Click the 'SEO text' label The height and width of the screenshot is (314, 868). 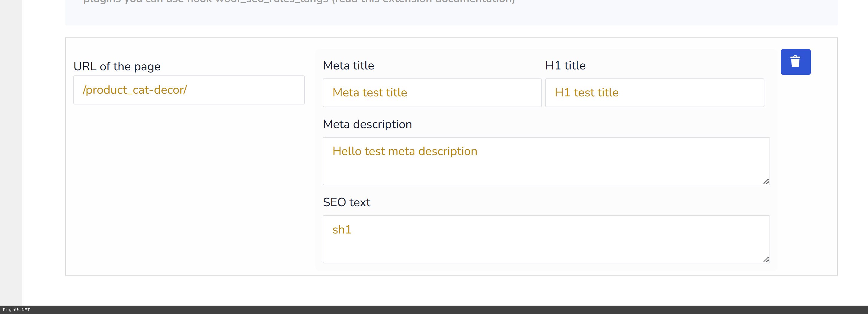click(346, 202)
